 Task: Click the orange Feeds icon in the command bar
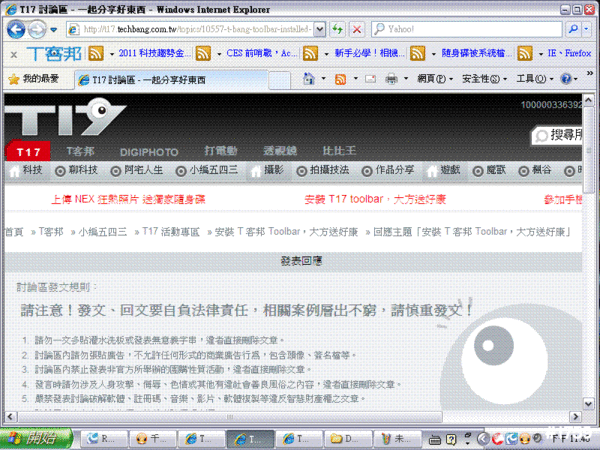[341, 79]
